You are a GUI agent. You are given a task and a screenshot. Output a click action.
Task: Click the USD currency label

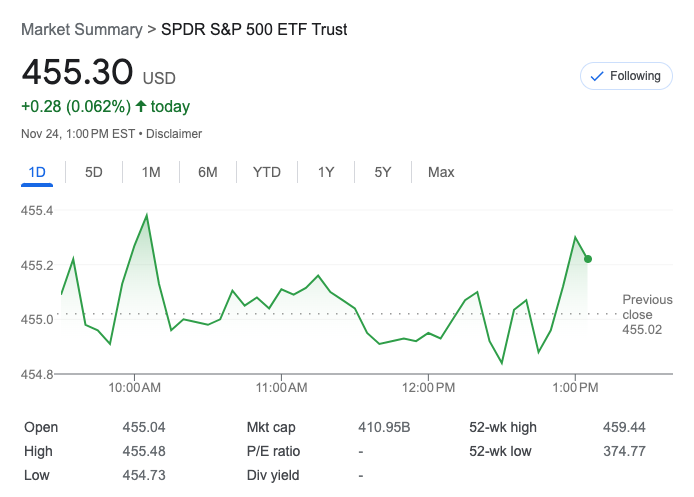coord(159,79)
